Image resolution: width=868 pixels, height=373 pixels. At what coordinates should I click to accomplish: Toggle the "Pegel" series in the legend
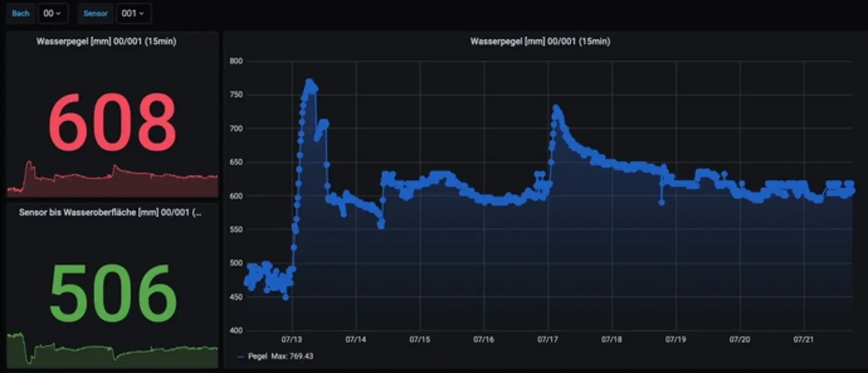(x=258, y=356)
